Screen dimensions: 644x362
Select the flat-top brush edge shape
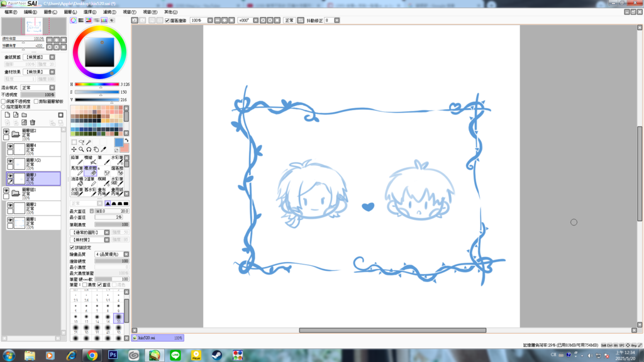coord(126,204)
